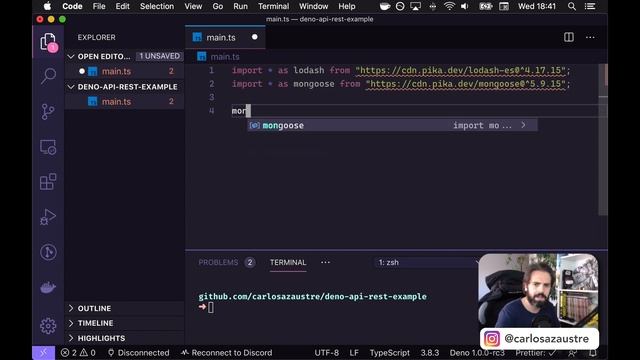Open the Explorer view in activity bar
Viewport: 640px width, 360px height.
click(48, 42)
